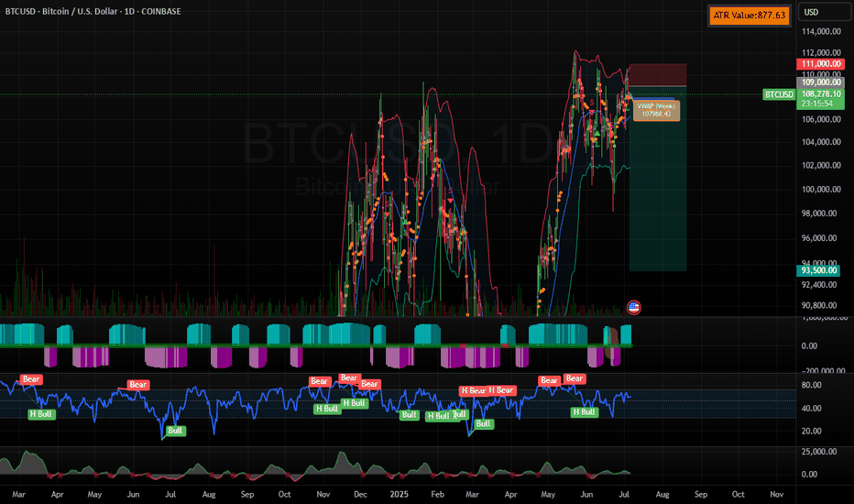Click the green BTCUSD symbol tag

point(779,94)
